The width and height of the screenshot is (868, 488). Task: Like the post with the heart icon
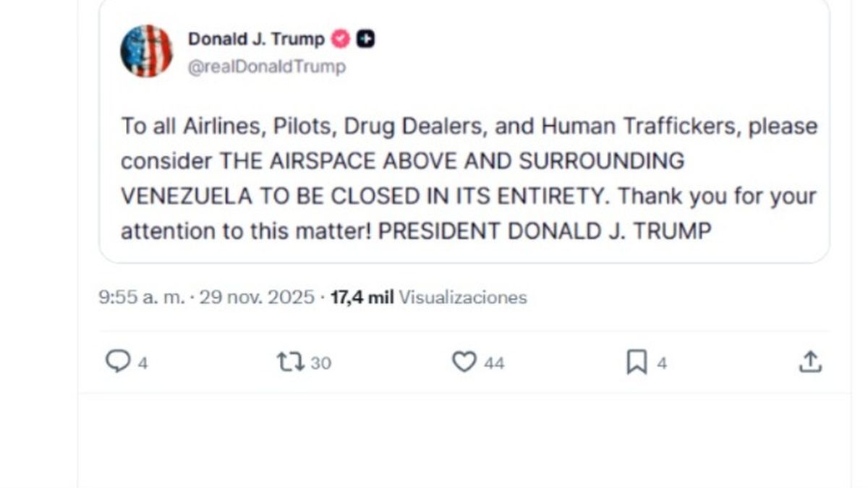(464, 361)
